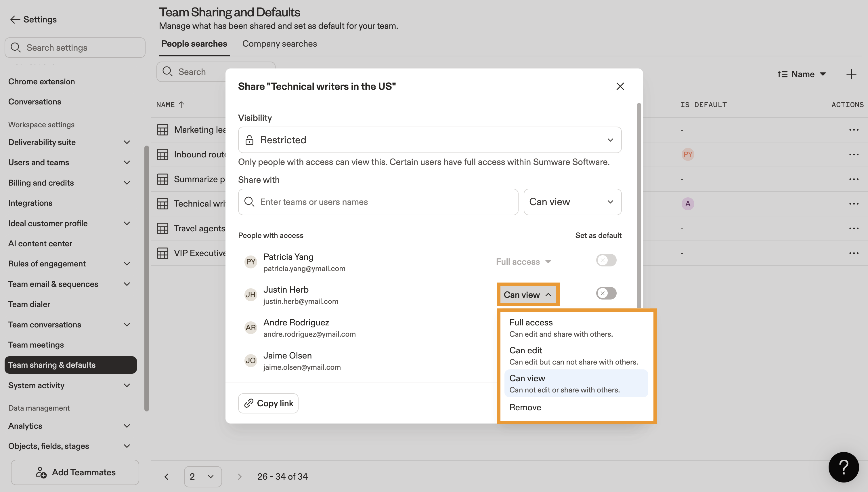
Task: Open the Can view dropdown in Share with
Action: click(572, 202)
